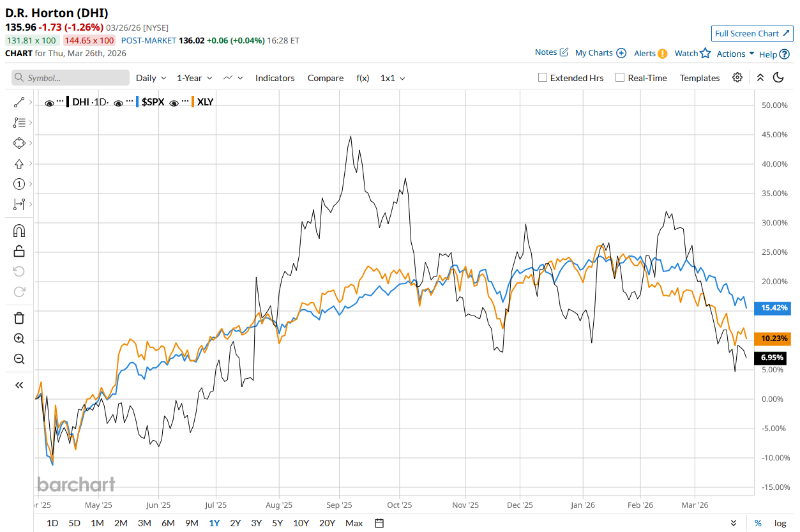
Task: Expand measure tool submenu chevron
Action: click(x=31, y=204)
